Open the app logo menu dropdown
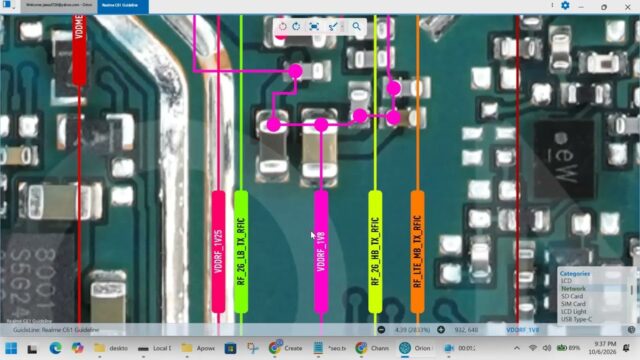640x360 pixels. coord(8,5)
